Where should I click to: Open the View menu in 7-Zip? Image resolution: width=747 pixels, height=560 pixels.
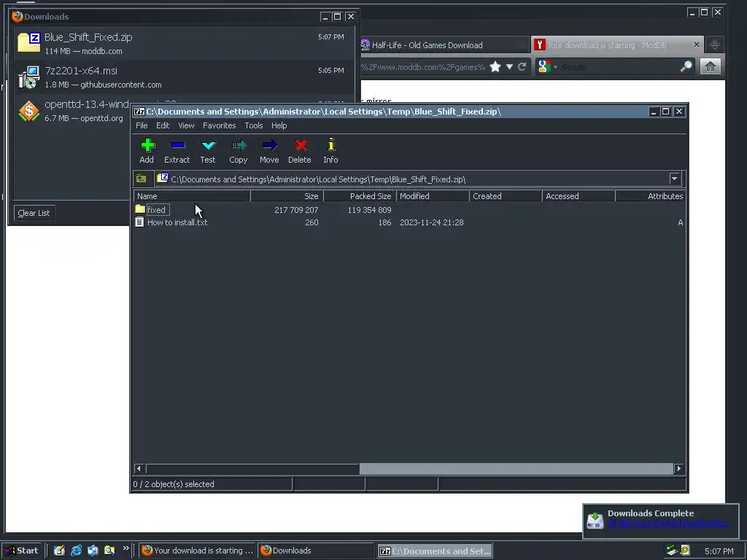coord(186,125)
